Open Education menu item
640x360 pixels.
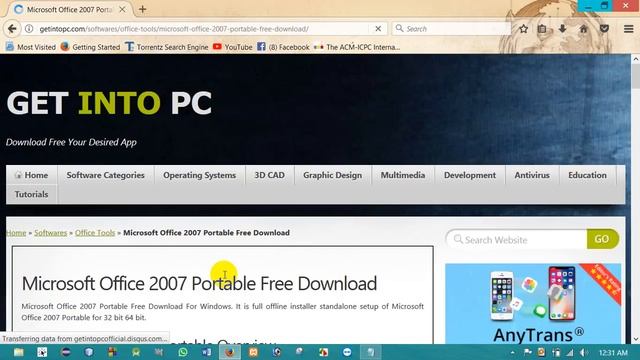587,175
